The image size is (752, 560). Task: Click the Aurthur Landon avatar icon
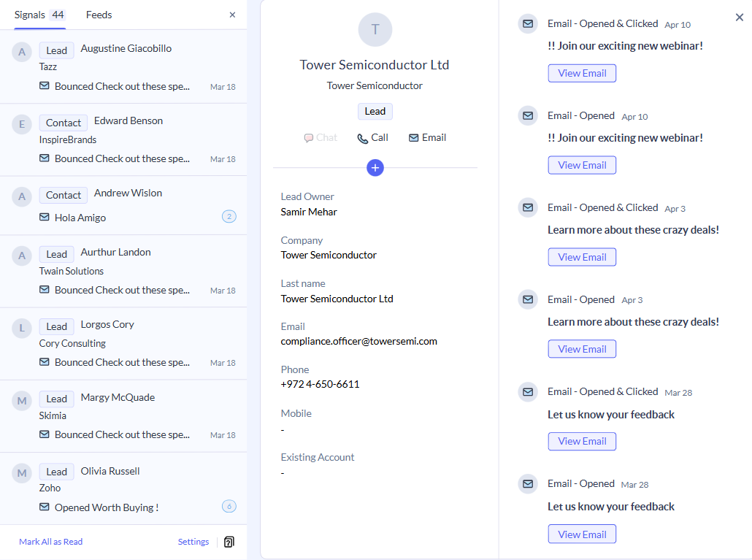[22, 256]
